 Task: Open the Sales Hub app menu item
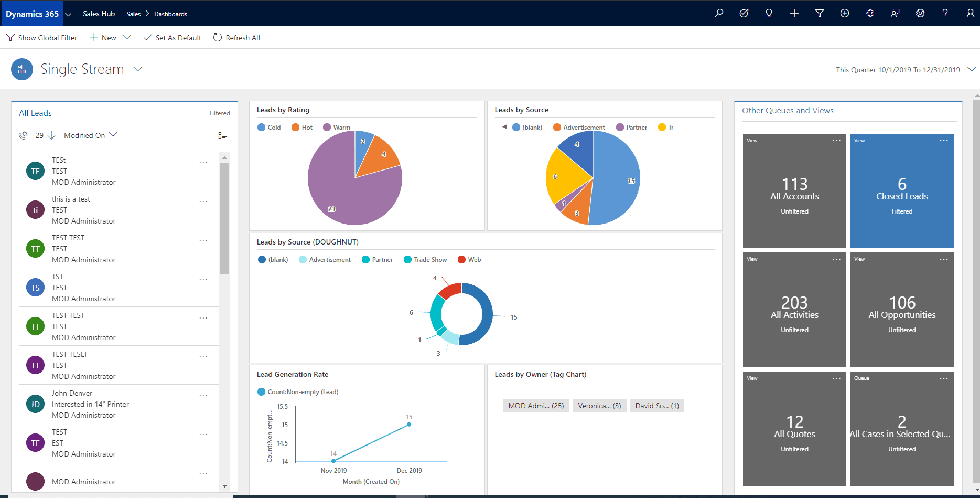[x=99, y=14]
